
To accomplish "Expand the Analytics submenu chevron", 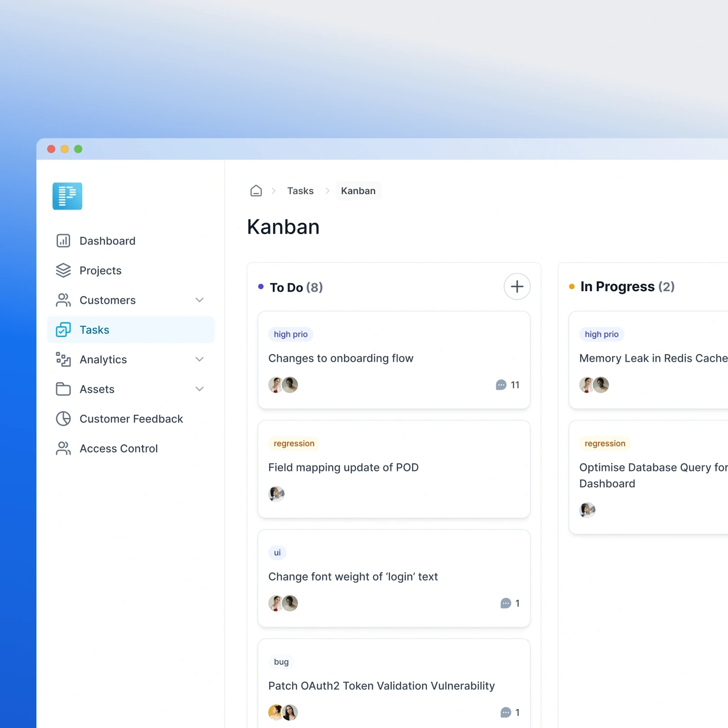I will (x=200, y=360).
